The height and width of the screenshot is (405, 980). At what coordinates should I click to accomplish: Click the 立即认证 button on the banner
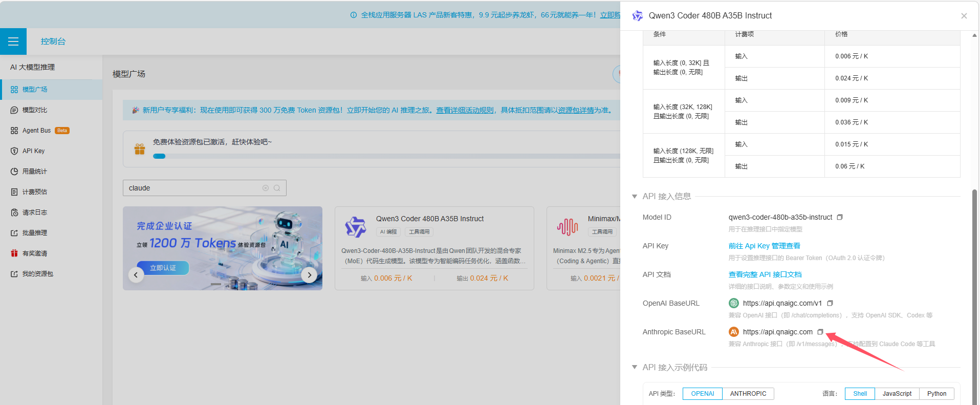pyautogui.click(x=163, y=268)
